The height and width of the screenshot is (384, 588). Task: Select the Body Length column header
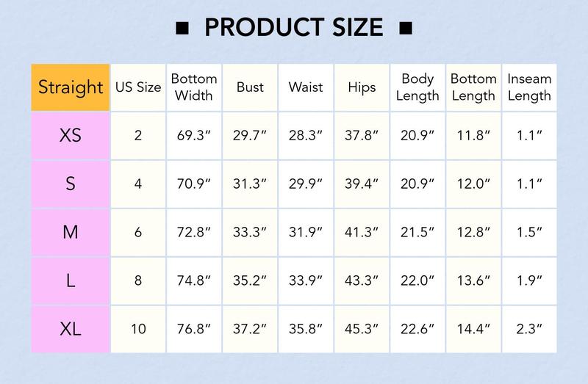coord(417,87)
